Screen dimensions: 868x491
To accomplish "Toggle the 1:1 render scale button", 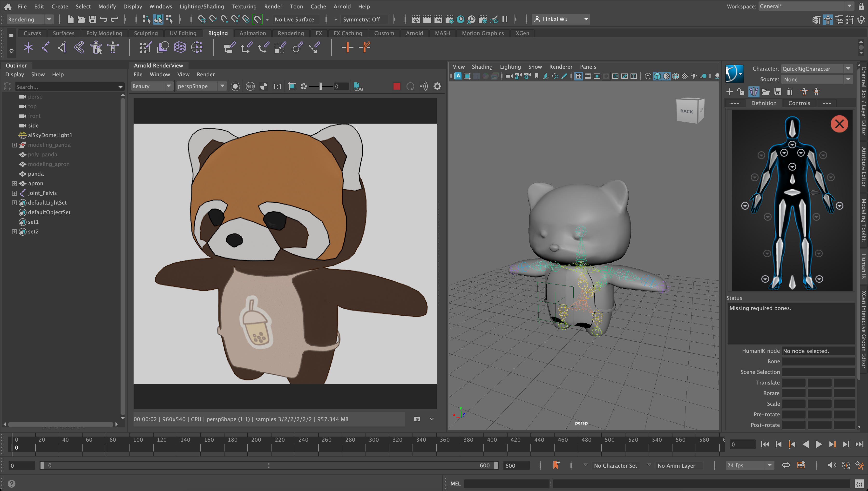I will 277,86.
